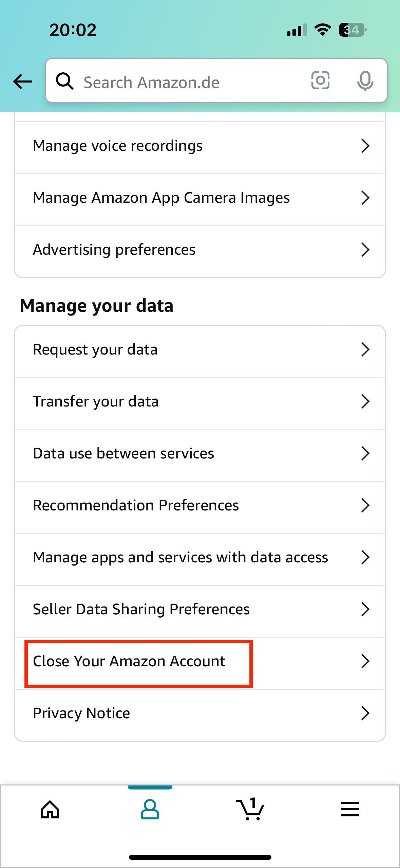This screenshot has height=868, width=400.
Task: Tap the magnifying glass search icon
Action: pyautogui.click(x=65, y=81)
